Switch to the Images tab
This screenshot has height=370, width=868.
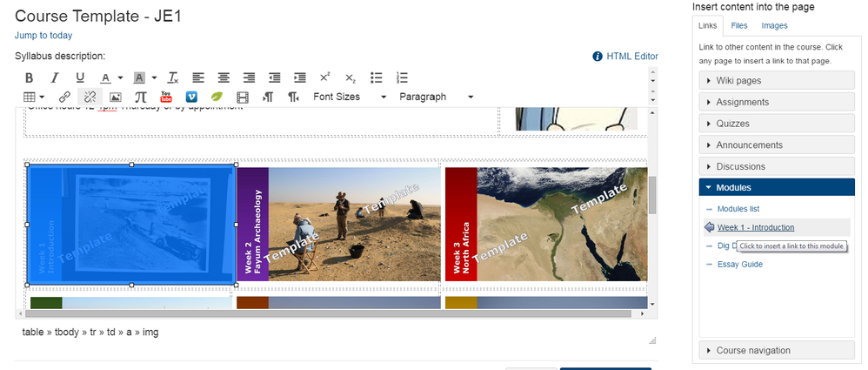tap(773, 26)
